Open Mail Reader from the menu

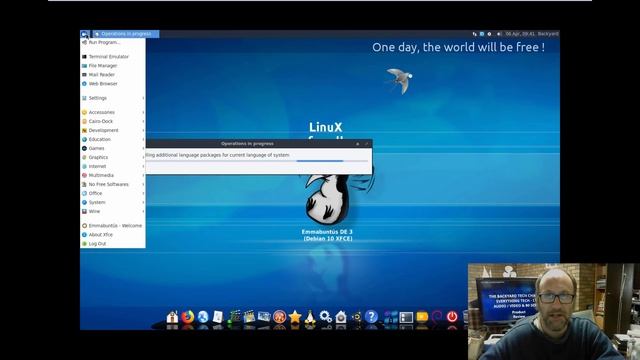(x=113, y=75)
